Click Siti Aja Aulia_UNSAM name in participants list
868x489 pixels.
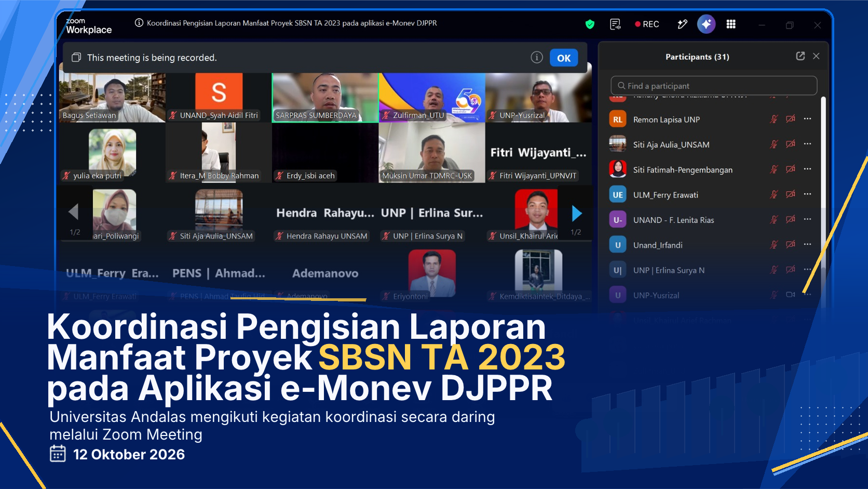click(671, 145)
